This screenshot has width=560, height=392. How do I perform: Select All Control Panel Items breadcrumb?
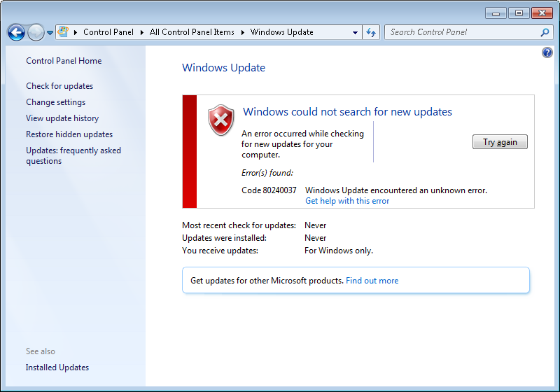point(192,32)
